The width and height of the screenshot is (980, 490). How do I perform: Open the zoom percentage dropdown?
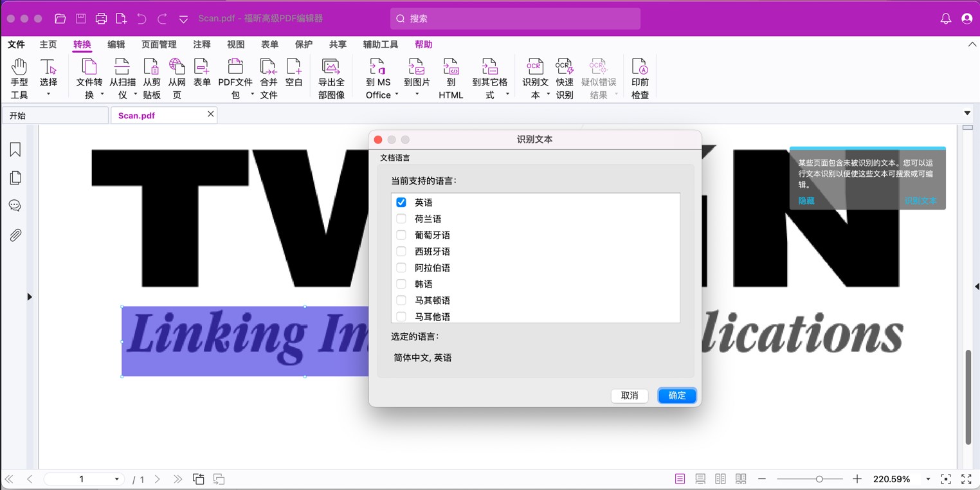click(x=928, y=479)
